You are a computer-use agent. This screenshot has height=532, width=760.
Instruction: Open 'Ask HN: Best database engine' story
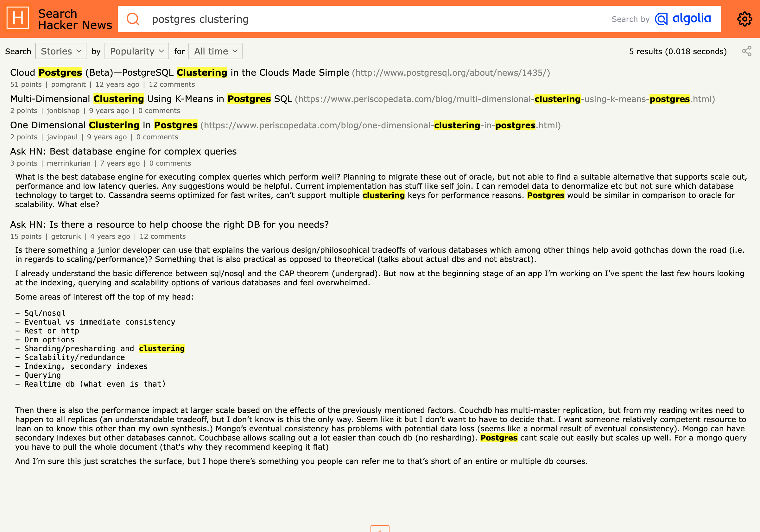click(x=123, y=151)
